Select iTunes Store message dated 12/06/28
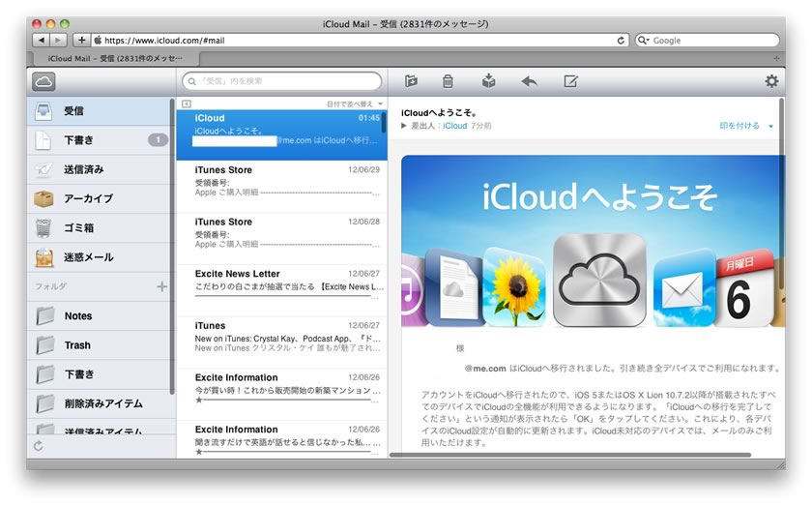Image resolution: width=812 pixels, height=506 pixels. coord(281,238)
